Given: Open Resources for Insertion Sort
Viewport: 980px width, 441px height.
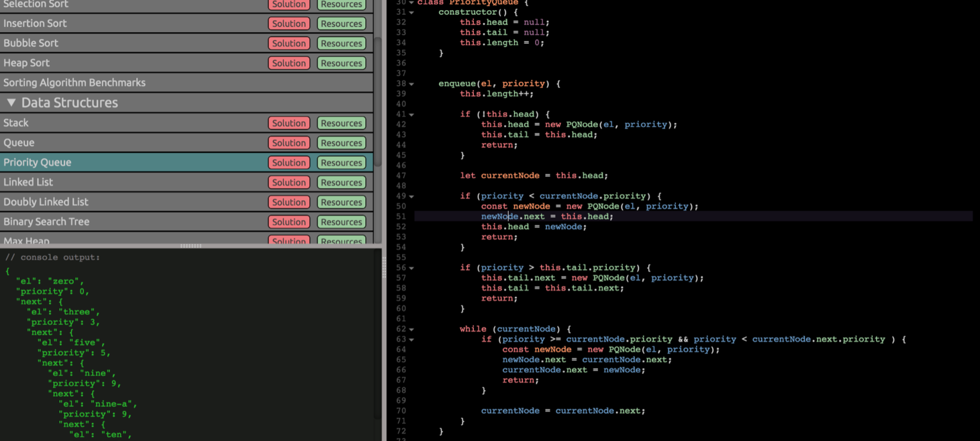Looking at the screenshot, I should point(341,23).
